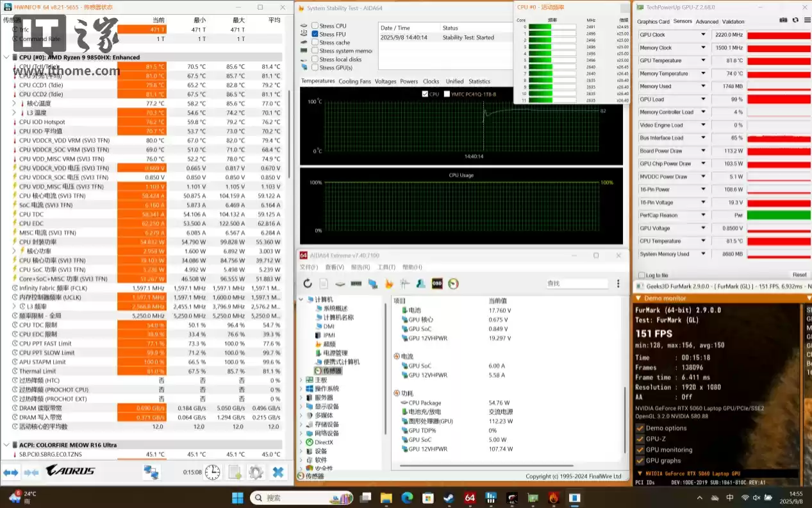Click the report page icon in HWiNFO toolbar
The width and height of the screenshot is (812, 508).
click(x=235, y=472)
